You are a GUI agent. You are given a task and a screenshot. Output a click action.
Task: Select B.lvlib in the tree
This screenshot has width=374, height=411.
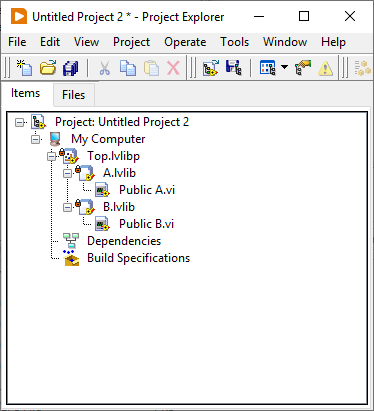(x=119, y=207)
